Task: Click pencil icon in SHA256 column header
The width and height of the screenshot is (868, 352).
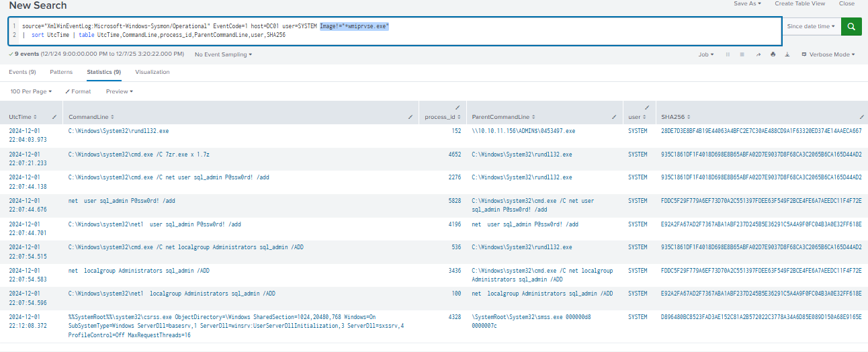Action: [861, 117]
